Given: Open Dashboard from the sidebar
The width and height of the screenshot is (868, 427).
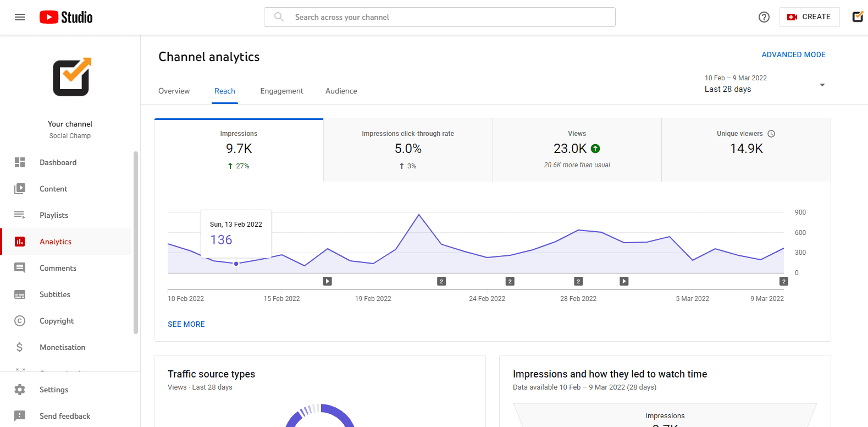Looking at the screenshot, I should (58, 162).
